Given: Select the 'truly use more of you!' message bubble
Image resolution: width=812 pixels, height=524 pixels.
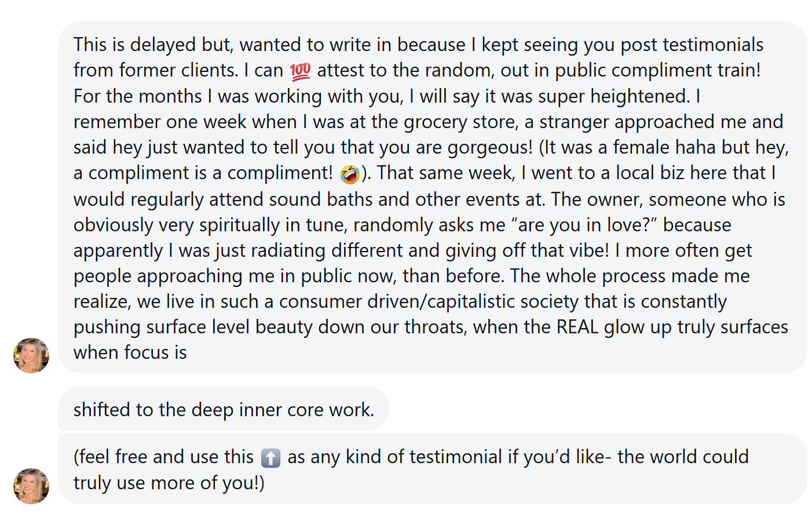Looking at the screenshot, I should click(432, 469).
